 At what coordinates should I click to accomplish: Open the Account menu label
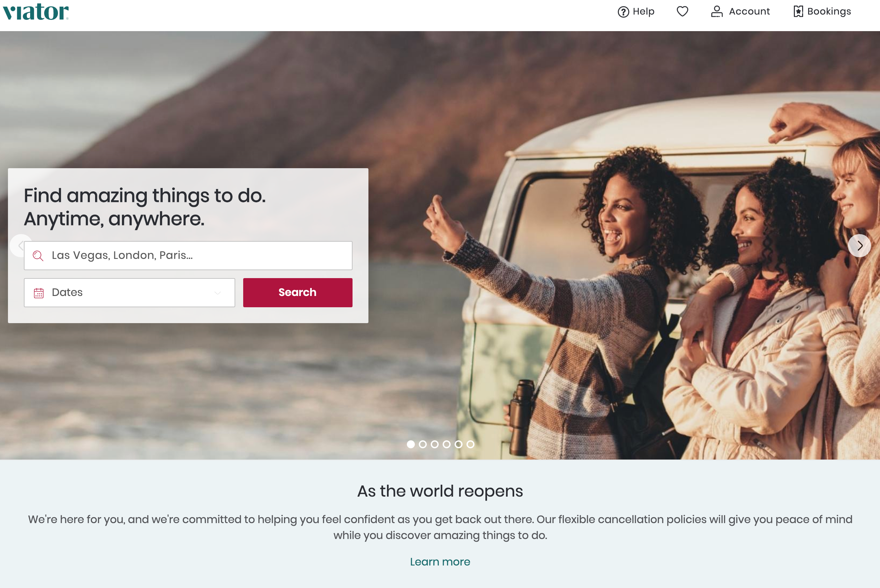[749, 12]
